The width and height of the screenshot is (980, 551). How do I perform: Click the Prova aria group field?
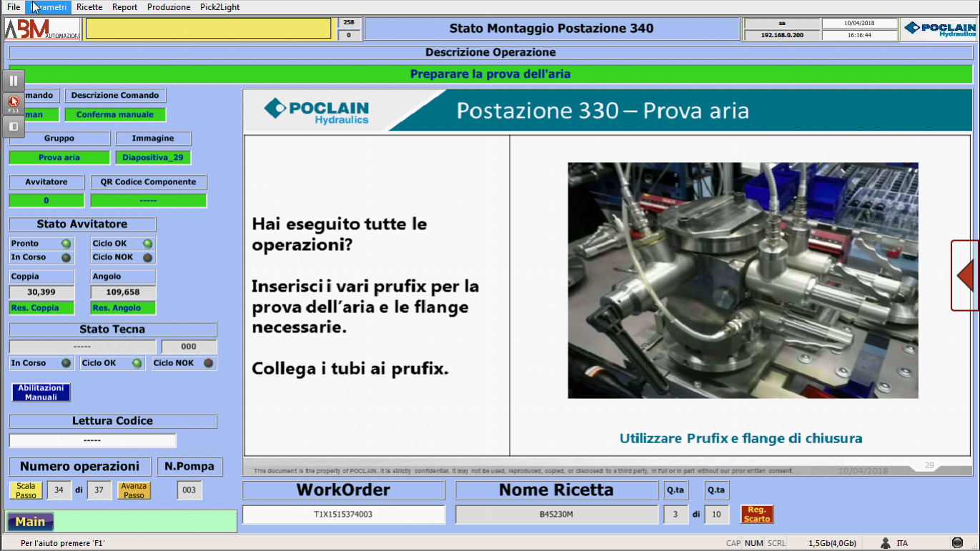click(x=59, y=158)
